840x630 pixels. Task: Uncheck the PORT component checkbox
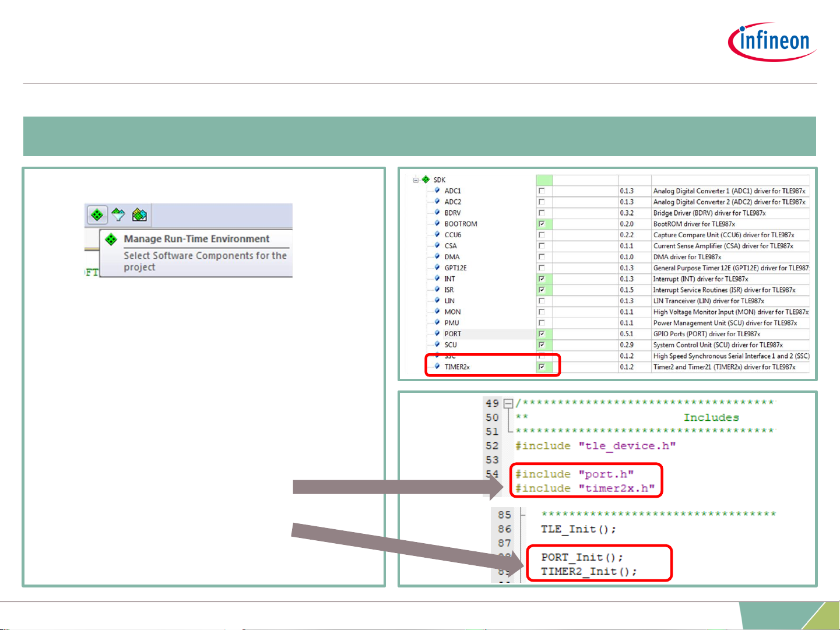[x=542, y=334]
